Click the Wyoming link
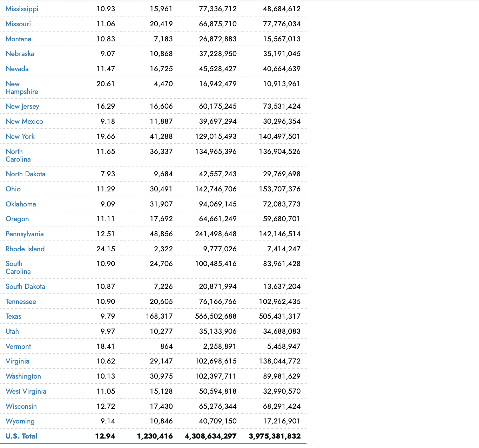Image resolution: width=479 pixels, height=448 pixels. click(x=20, y=421)
